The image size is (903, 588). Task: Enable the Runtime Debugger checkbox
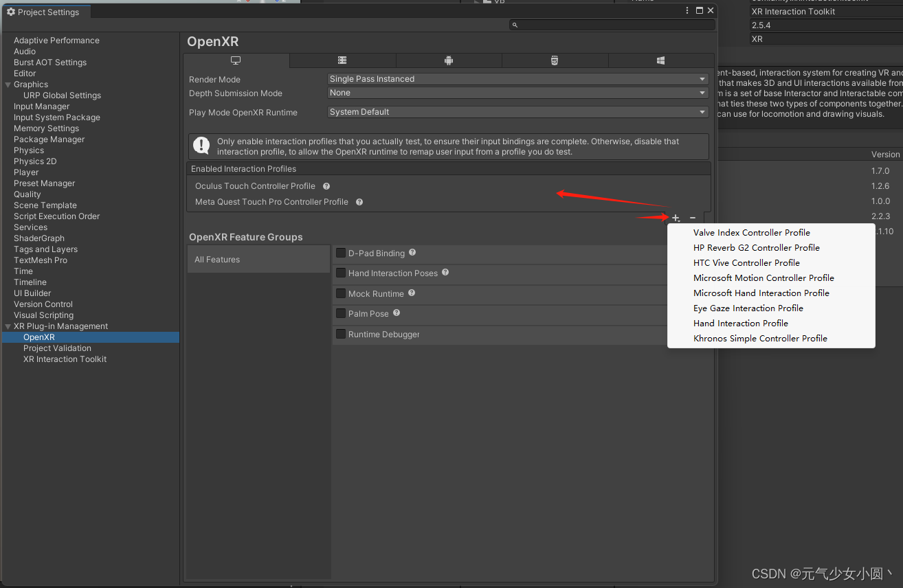[x=341, y=334]
